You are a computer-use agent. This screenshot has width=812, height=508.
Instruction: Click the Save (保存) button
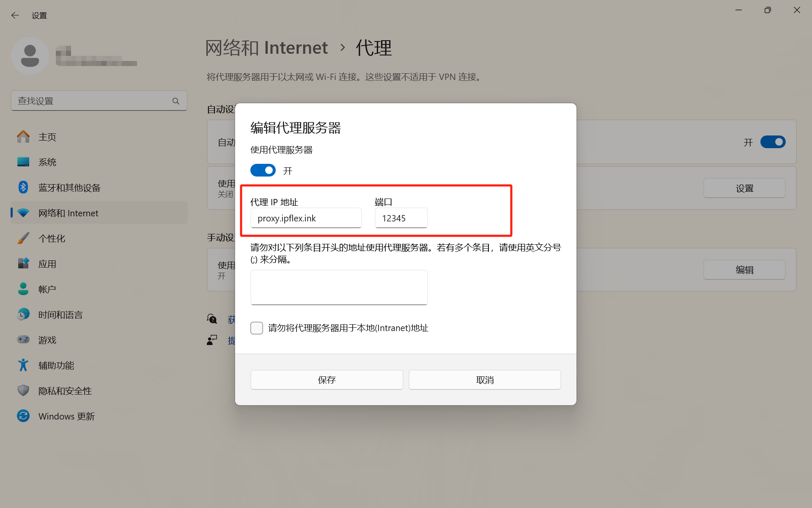(326, 380)
